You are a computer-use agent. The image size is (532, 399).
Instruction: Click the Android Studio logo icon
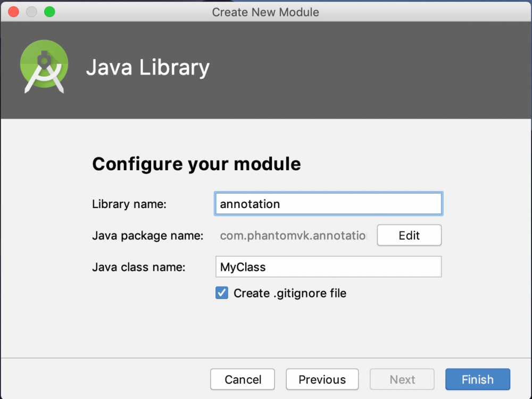tap(44, 67)
